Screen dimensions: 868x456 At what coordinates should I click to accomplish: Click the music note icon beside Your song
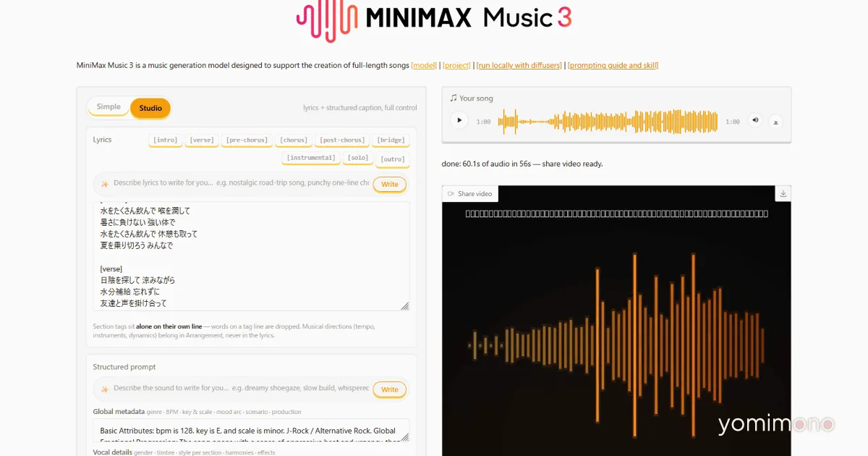(x=453, y=98)
